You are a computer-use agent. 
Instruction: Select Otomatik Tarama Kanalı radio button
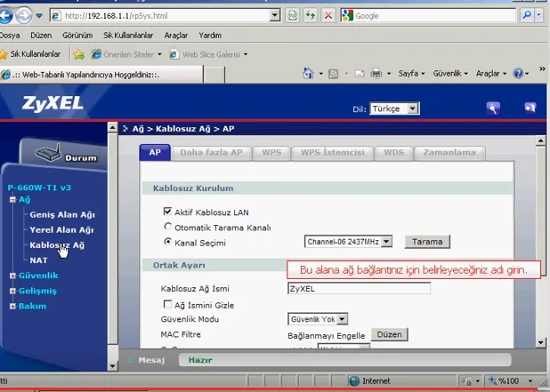click(x=168, y=227)
